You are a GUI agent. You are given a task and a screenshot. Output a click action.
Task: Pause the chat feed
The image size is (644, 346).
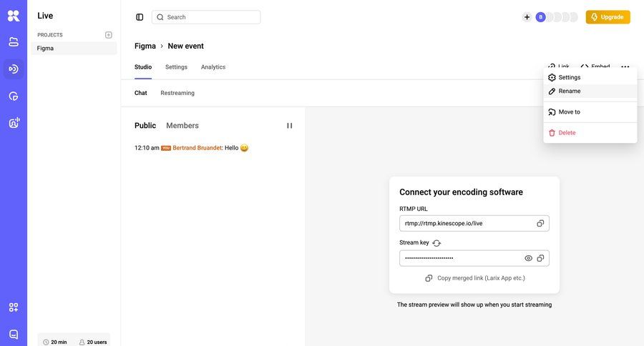click(290, 126)
